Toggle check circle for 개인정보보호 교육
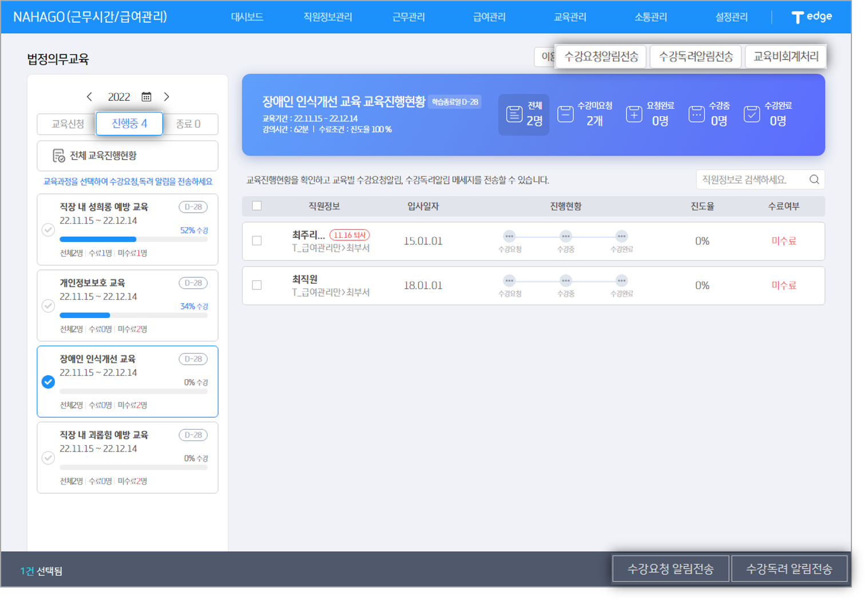 48,306
